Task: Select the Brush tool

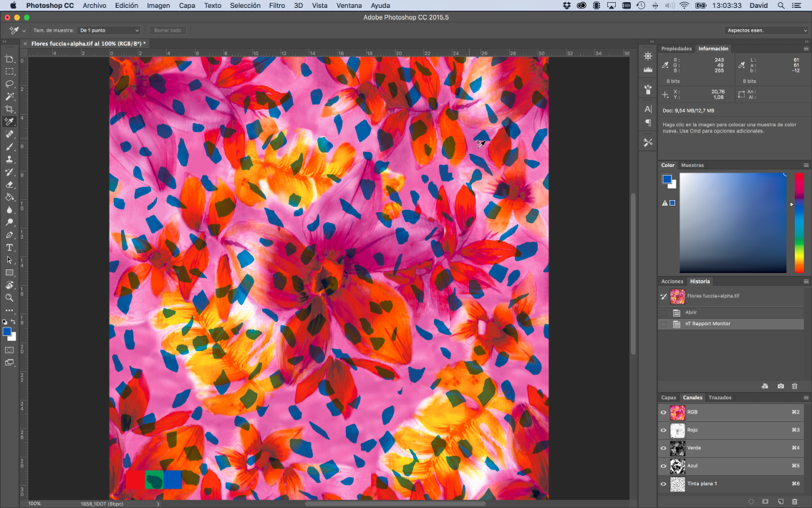Action: pos(10,147)
